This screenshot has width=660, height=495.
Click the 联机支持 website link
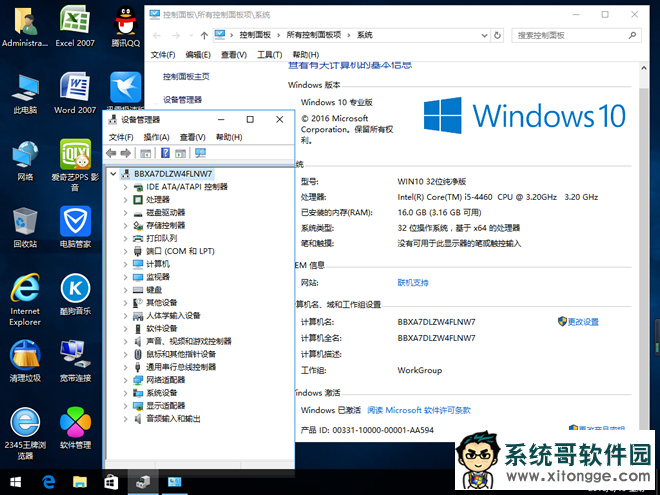[x=413, y=282]
